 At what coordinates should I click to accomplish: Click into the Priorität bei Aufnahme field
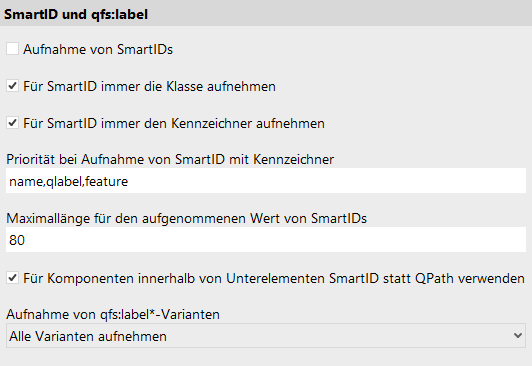coord(266,181)
